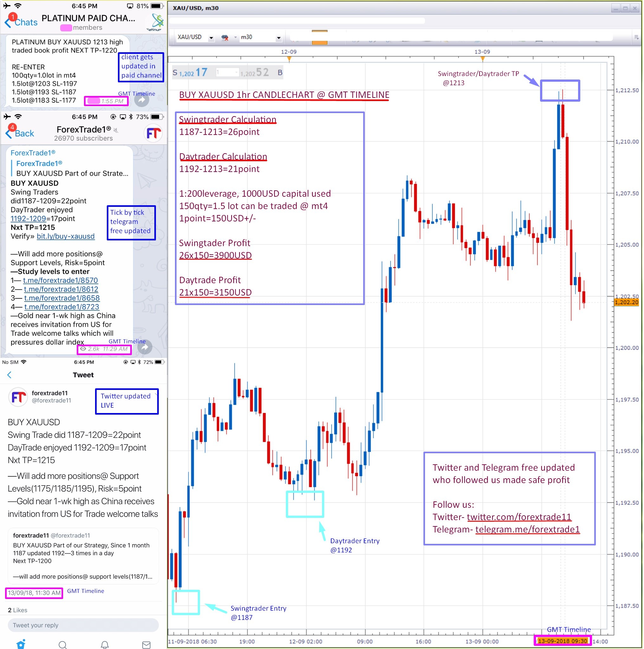Open forextrade11 profile avatar on the tweet
The width and height of the screenshot is (644, 649).
(18, 397)
